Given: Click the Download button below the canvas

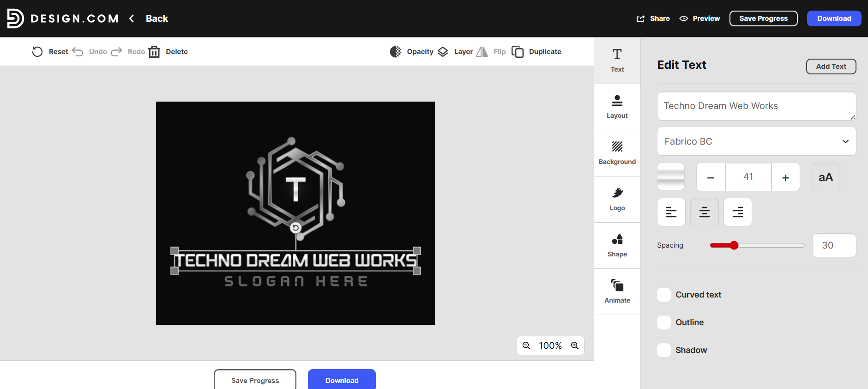Looking at the screenshot, I should click(x=342, y=380).
